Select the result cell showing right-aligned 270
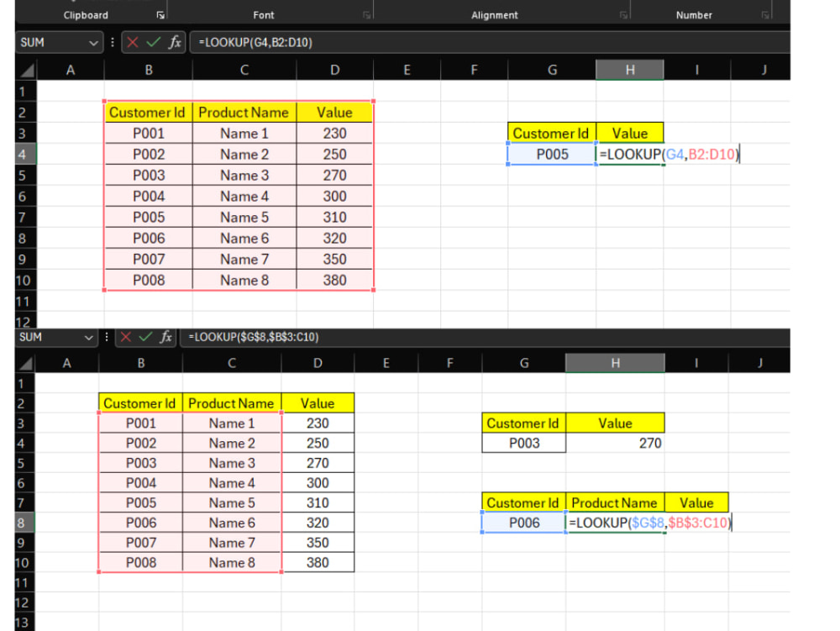 (x=615, y=443)
